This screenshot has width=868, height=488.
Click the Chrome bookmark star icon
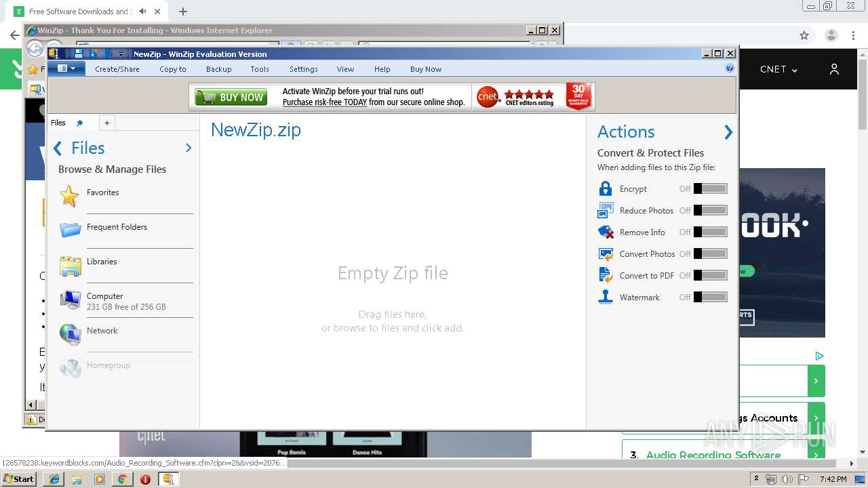coord(804,35)
